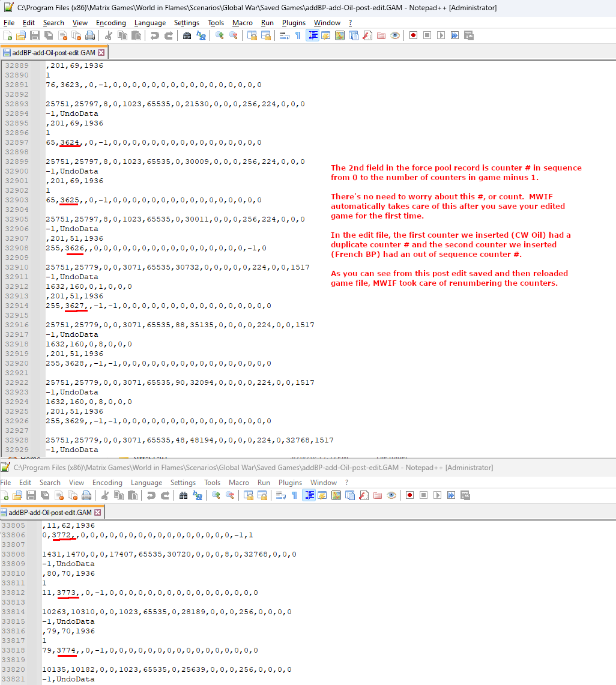Click Open file icon in upper window
Viewport: 616px width, 685px height.
(21, 36)
